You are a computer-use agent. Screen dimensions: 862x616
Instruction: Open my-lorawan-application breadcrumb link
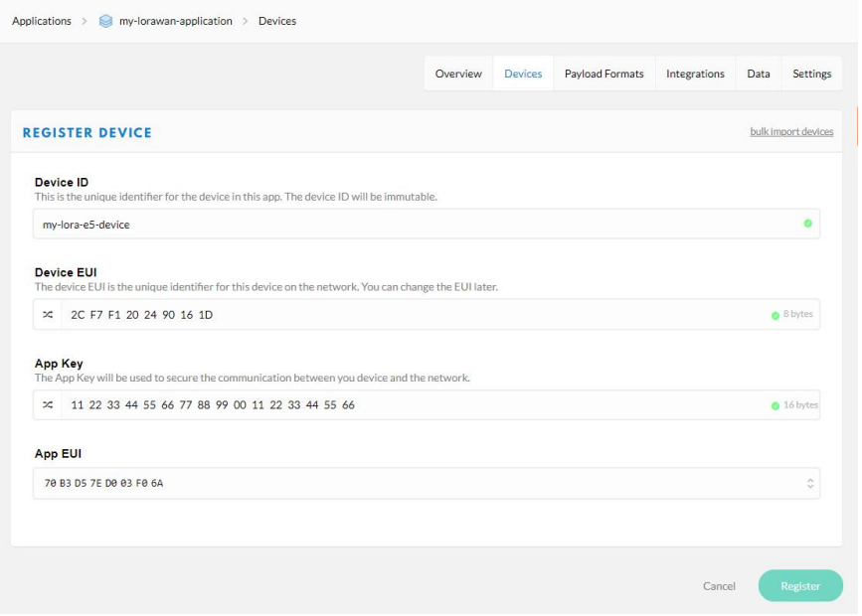[175, 22]
